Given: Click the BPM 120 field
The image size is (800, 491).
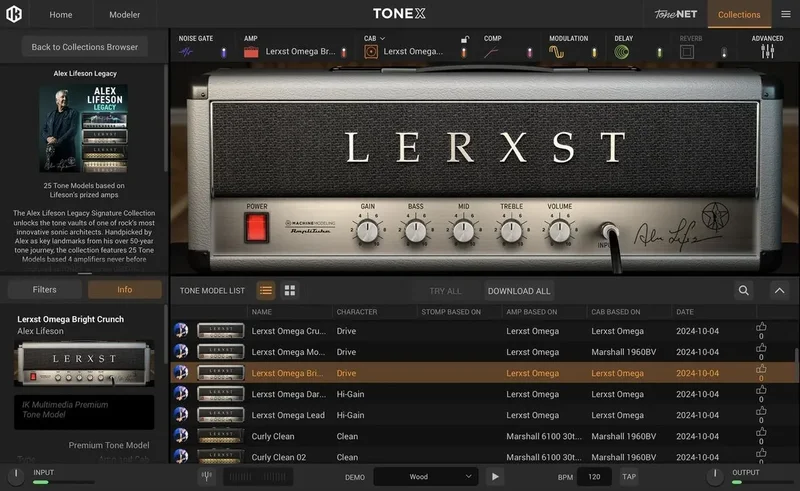Looking at the screenshot, I should pyautogui.click(x=594, y=477).
